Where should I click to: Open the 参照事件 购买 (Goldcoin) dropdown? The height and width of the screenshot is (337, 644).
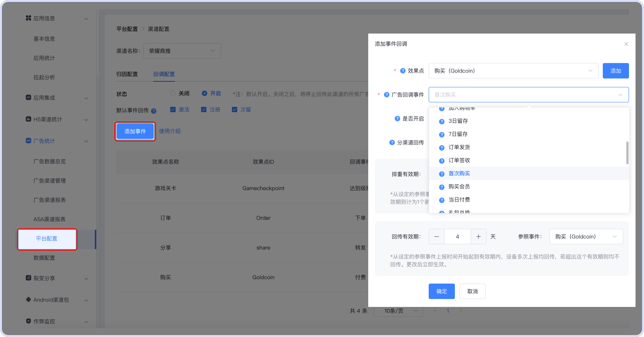[586, 237]
